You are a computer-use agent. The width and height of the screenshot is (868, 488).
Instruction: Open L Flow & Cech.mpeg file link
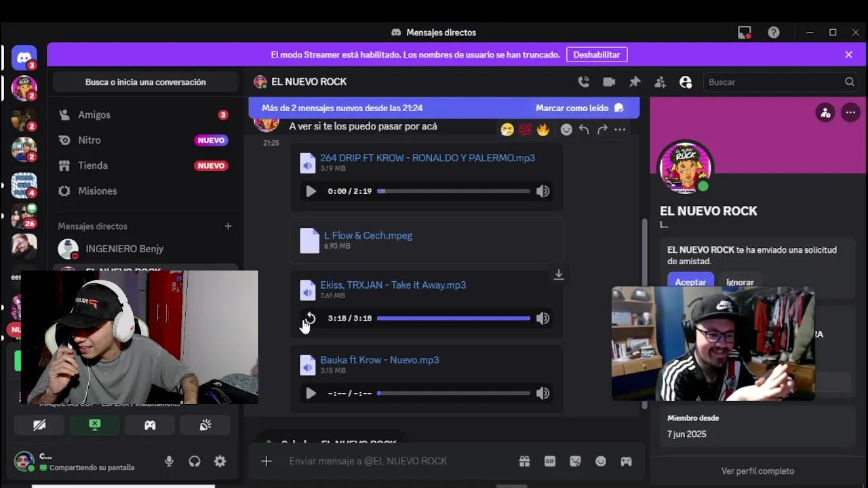(368, 236)
